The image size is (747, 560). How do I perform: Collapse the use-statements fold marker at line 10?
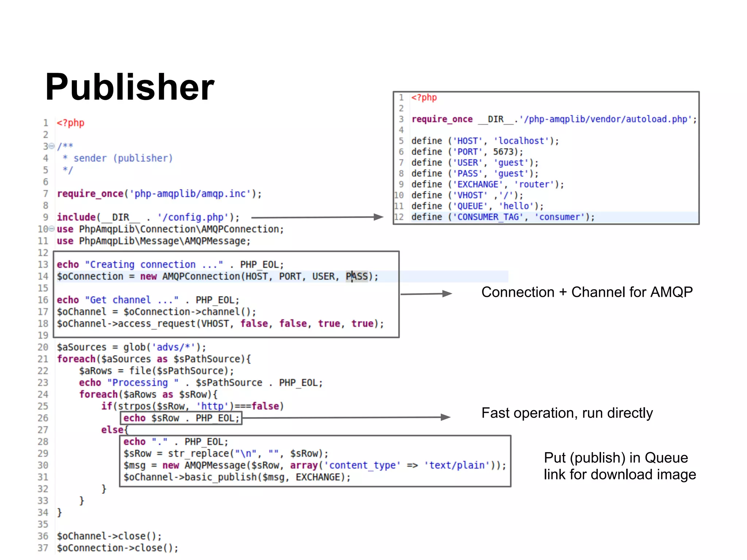click(51, 229)
